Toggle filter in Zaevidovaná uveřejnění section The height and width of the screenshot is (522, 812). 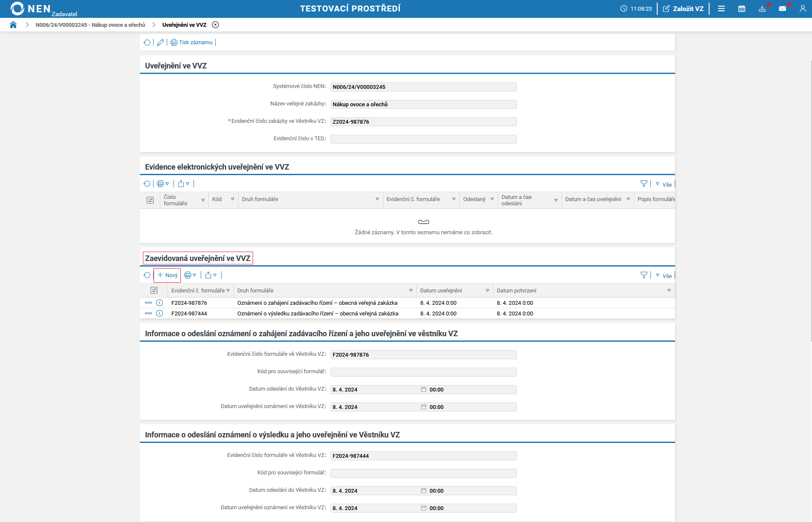[x=644, y=275]
